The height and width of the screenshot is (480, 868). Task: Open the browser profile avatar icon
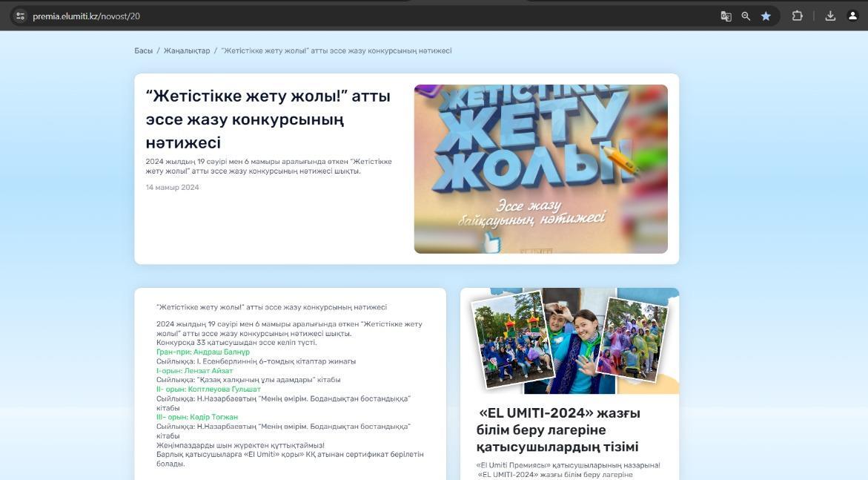tap(854, 15)
